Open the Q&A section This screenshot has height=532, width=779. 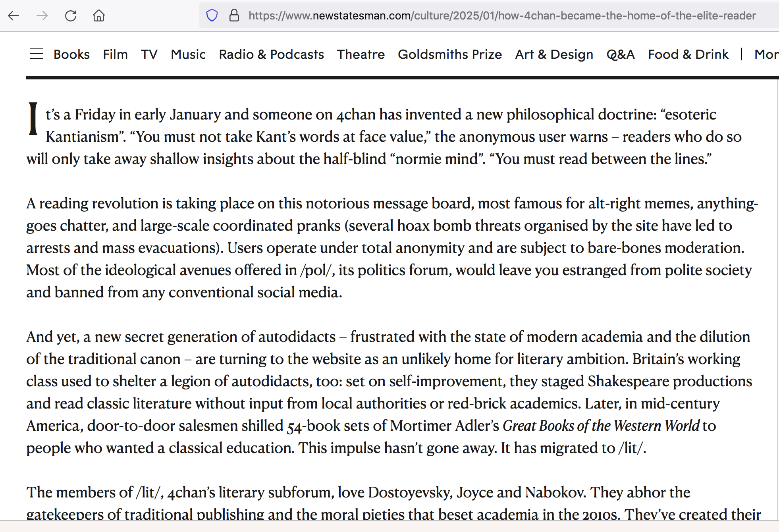pyautogui.click(x=621, y=54)
